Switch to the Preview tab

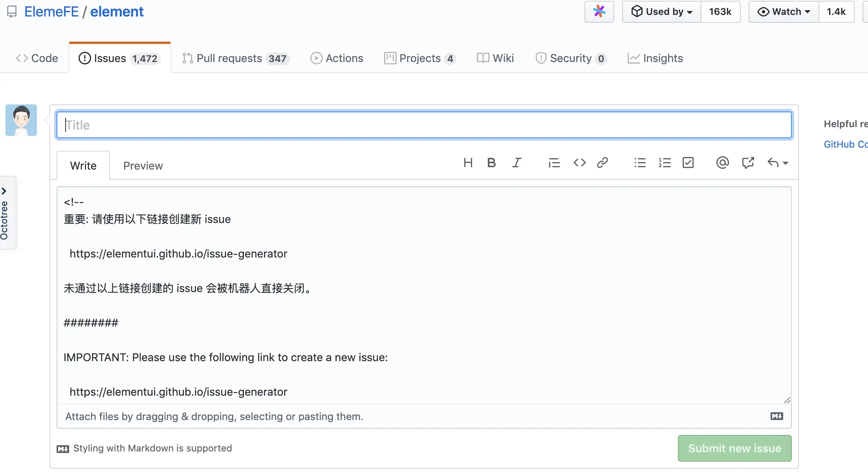143,166
